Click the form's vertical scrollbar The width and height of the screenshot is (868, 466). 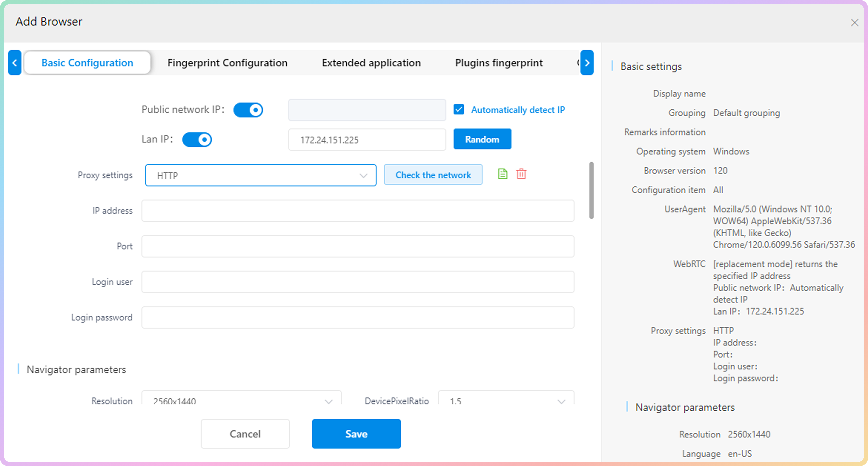pyautogui.click(x=591, y=190)
